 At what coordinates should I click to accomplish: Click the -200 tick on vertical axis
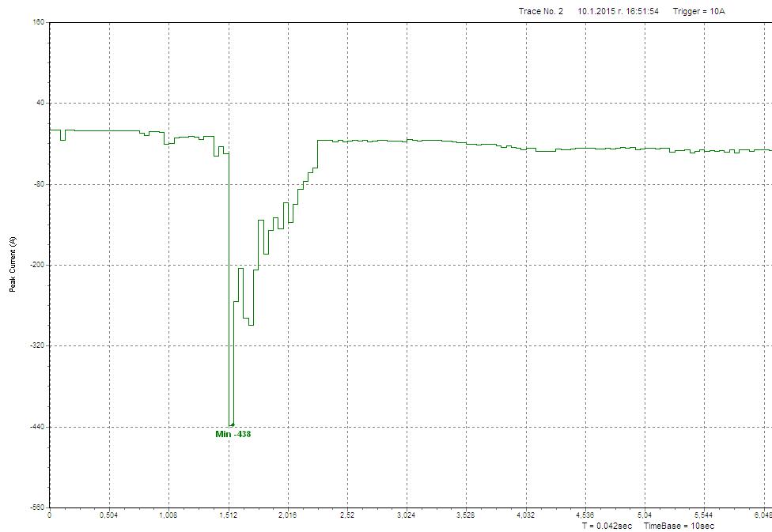point(37,265)
